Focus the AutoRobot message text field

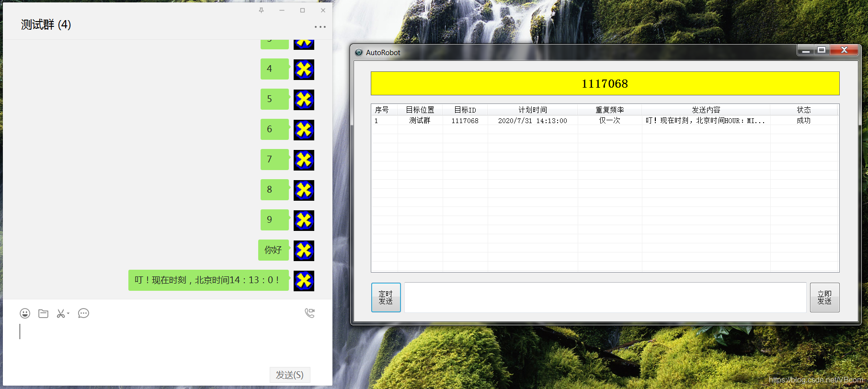tap(605, 297)
